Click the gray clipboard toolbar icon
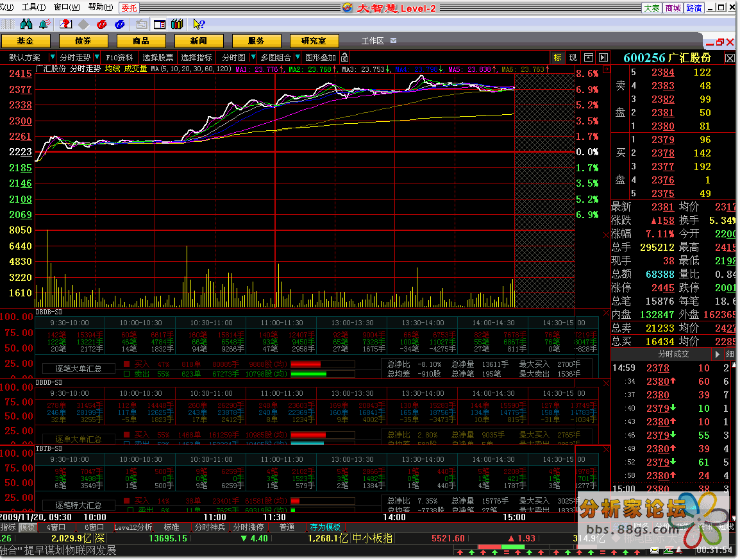Screen dimensions: 740x560 (141, 24)
